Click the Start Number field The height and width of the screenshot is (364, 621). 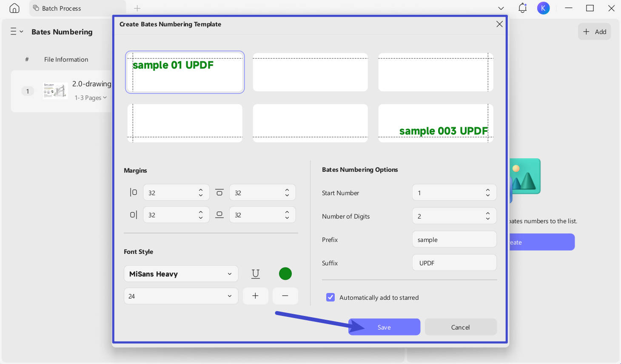click(454, 193)
